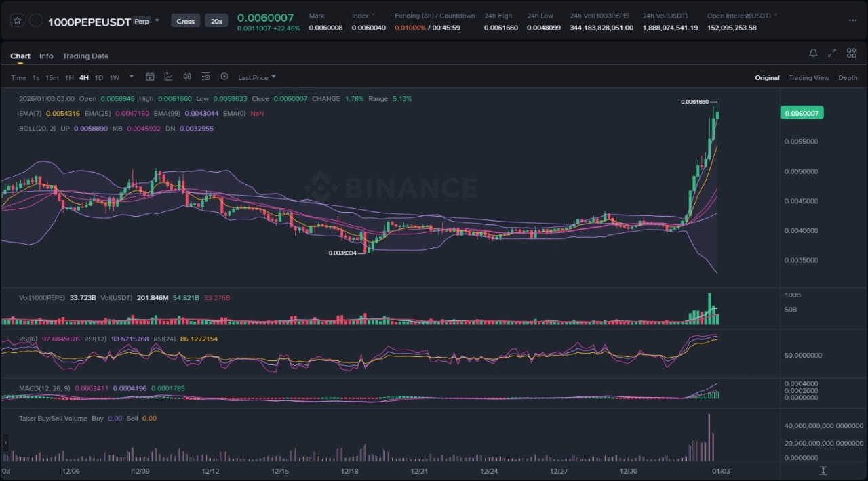Select the 4H interval
Image resolution: width=868 pixels, height=481 pixels.
84,77
